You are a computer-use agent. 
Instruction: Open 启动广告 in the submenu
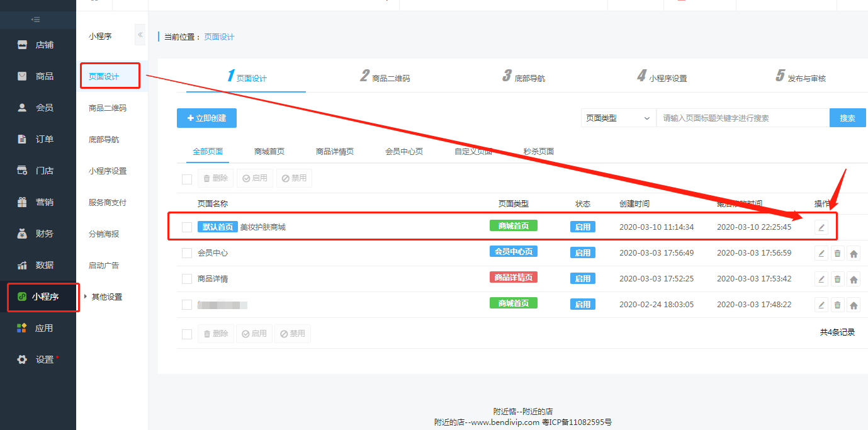[x=104, y=265]
